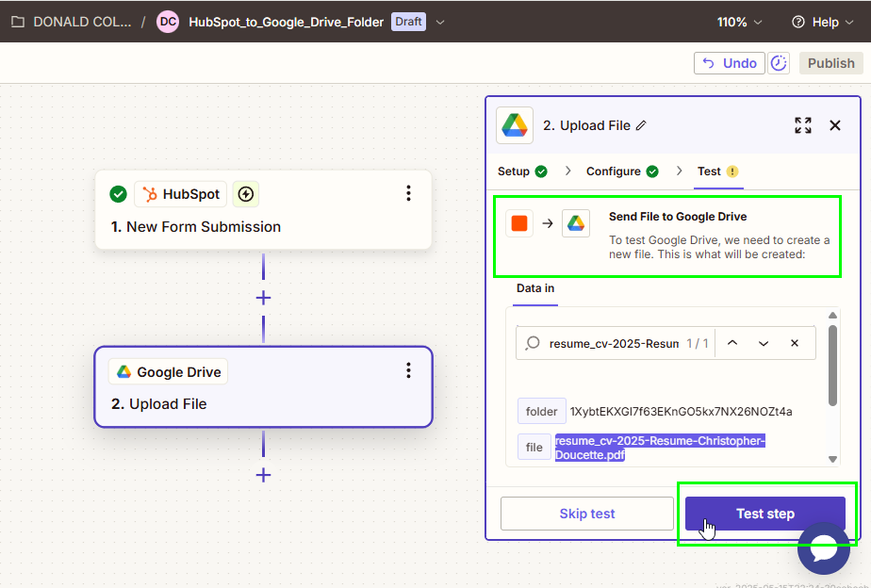Select the New Form Submission step

[263, 210]
